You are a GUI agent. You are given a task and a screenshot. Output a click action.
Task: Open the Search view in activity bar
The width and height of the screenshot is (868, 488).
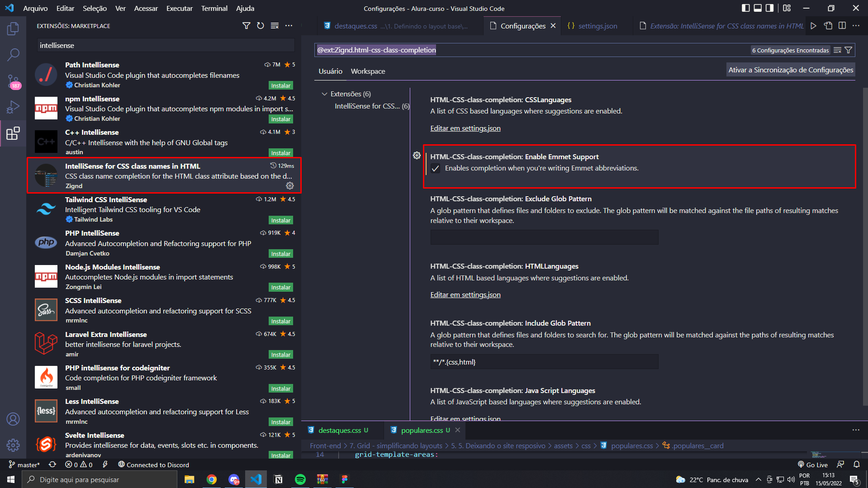pos(13,55)
